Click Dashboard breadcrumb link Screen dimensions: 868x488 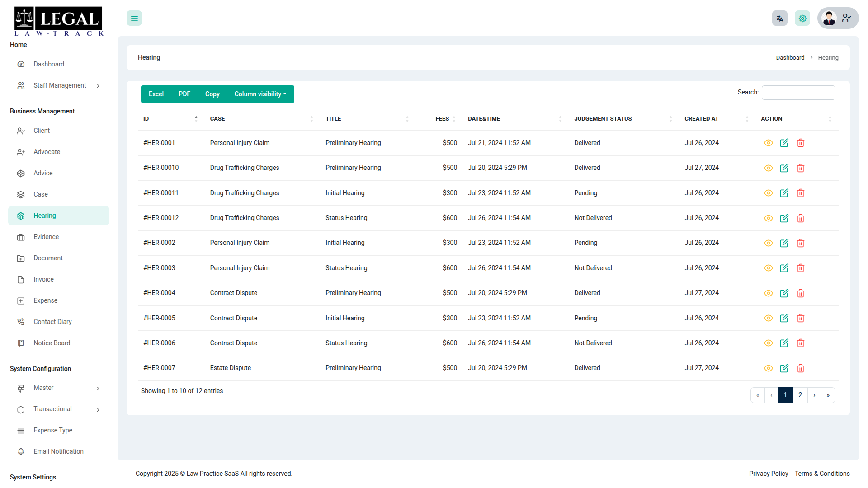pyautogui.click(x=790, y=58)
